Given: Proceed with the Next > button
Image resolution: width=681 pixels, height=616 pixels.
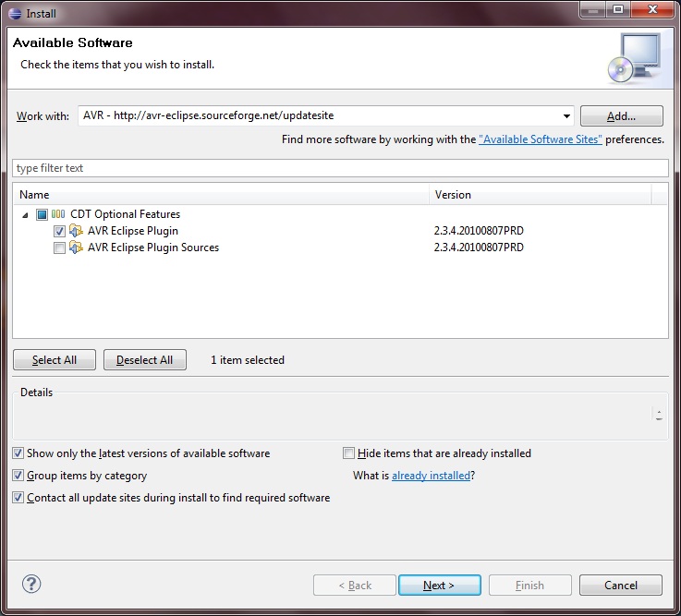Looking at the screenshot, I should [x=440, y=586].
